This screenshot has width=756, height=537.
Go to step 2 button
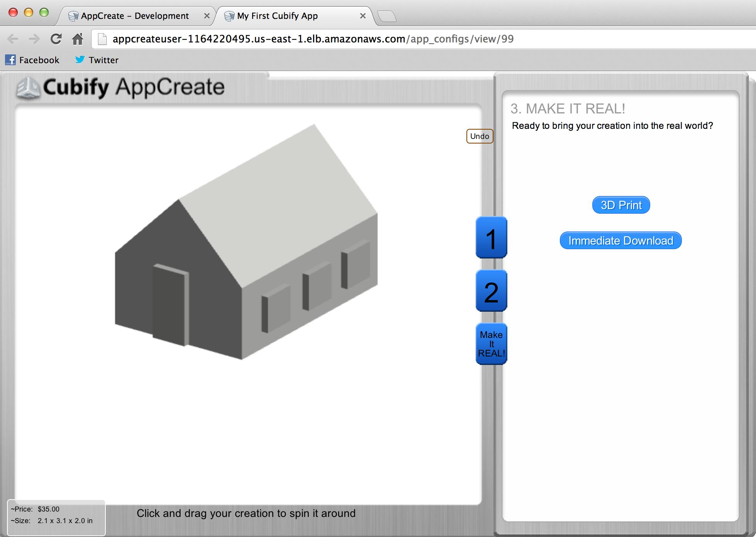491,290
